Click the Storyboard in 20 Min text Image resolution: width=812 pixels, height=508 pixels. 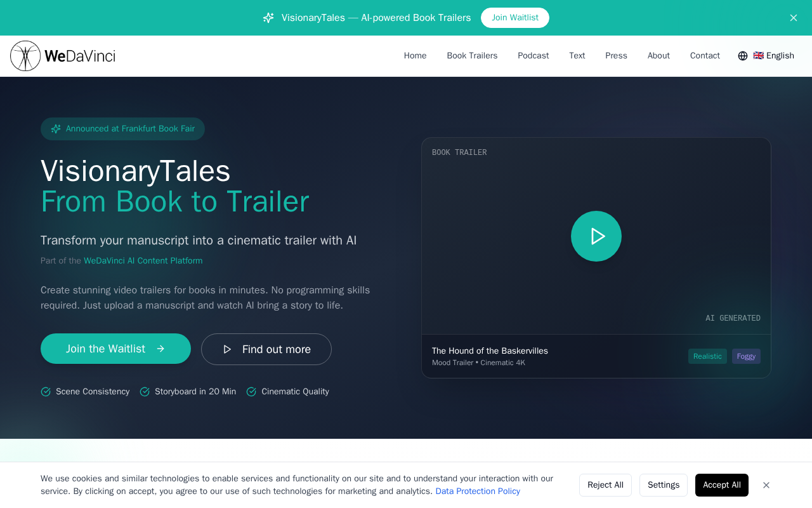pos(195,392)
